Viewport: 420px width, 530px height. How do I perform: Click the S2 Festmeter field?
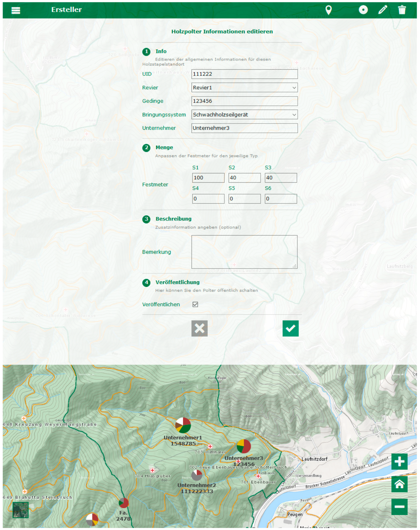tap(244, 178)
